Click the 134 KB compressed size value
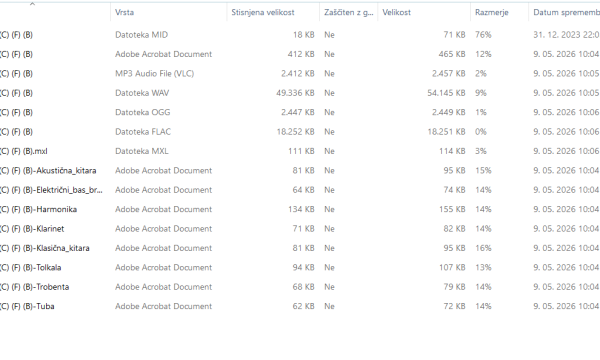This screenshot has width=600, height=360. coord(301,209)
